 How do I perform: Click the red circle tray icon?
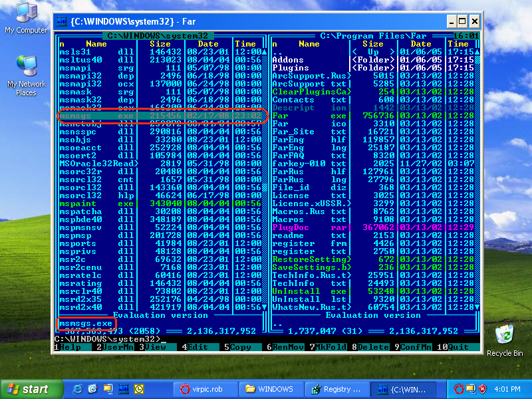point(458,389)
